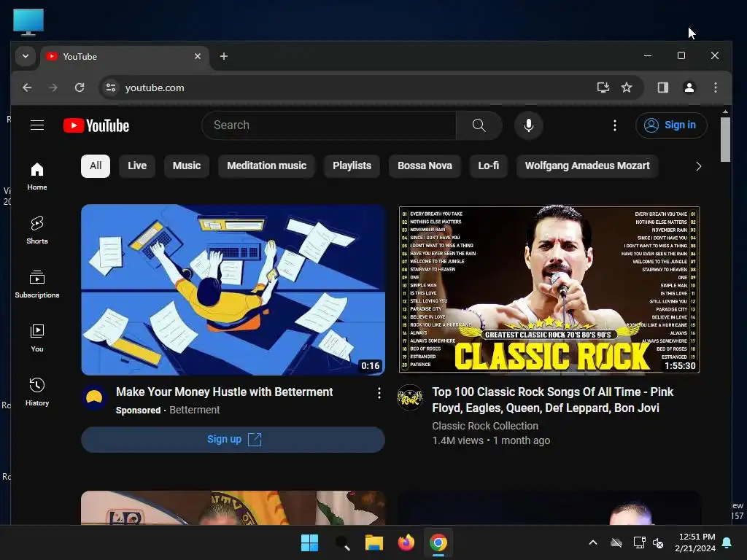This screenshot has width=747, height=560.
Task: Go to Home in sidebar
Action: tap(37, 176)
